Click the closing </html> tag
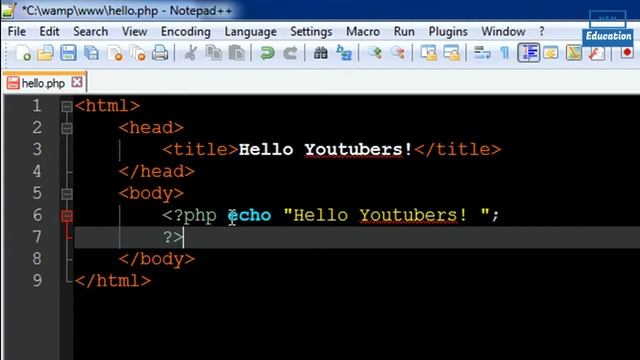 pyautogui.click(x=113, y=281)
